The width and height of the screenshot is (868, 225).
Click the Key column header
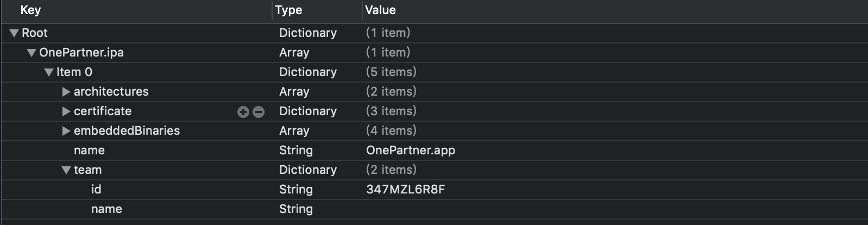click(30, 10)
